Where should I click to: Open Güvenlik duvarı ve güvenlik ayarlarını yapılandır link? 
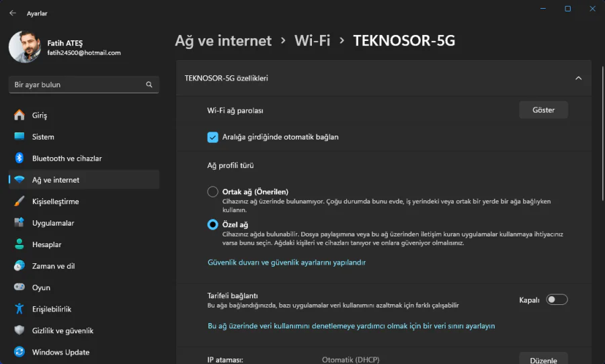coord(286,263)
